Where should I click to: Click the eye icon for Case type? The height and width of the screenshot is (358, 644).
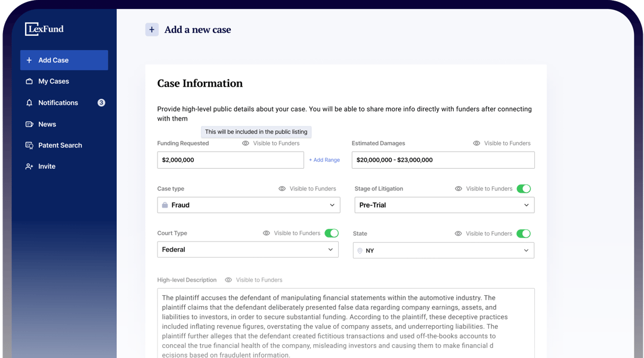click(282, 189)
